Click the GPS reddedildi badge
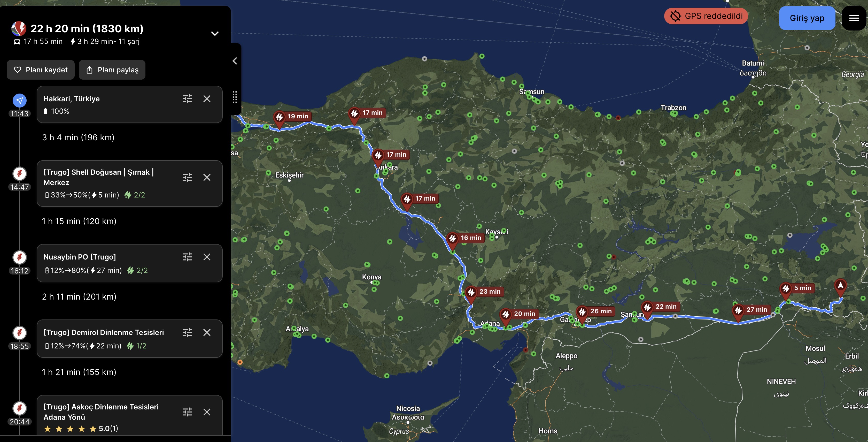 (x=706, y=16)
